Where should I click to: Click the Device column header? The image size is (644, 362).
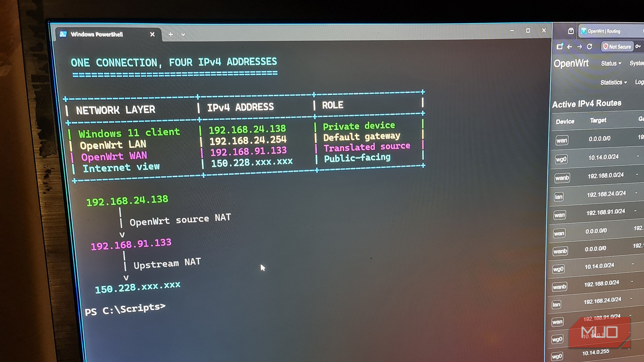(x=565, y=121)
